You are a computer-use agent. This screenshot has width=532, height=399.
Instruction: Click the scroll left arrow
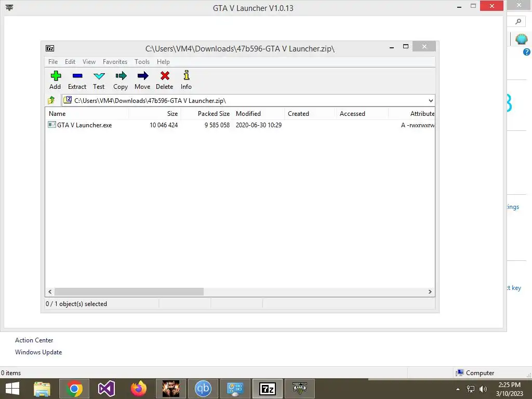coord(50,292)
